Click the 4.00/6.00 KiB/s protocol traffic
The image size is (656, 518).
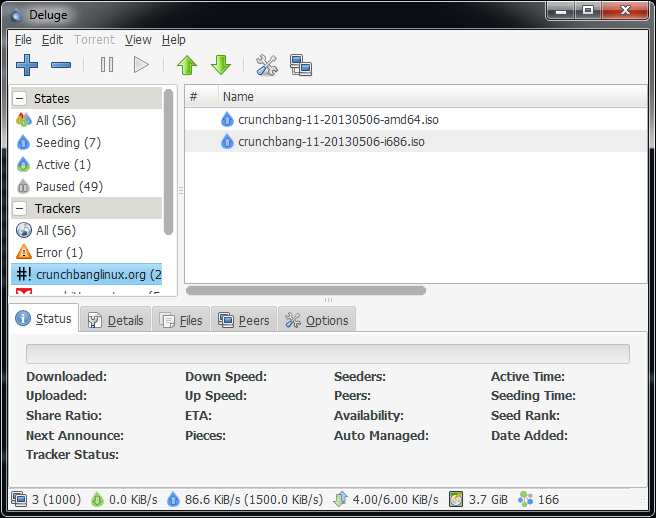(x=395, y=499)
